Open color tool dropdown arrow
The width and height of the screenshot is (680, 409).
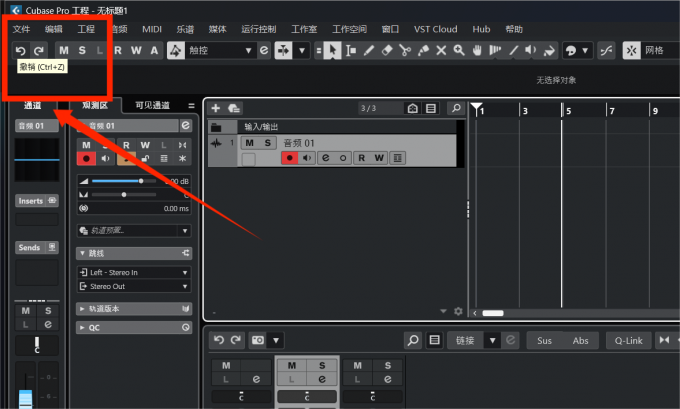[585, 51]
